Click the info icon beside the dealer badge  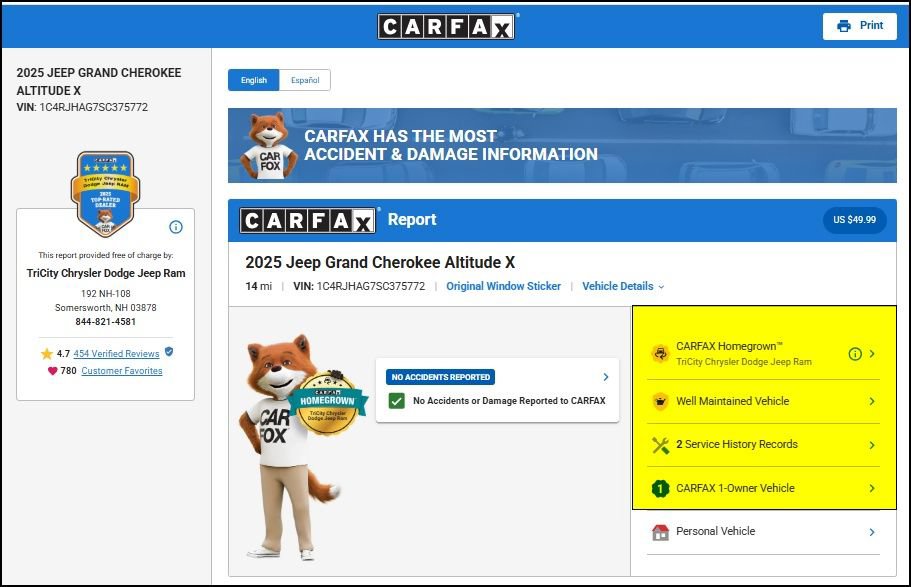click(x=175, y=227)
